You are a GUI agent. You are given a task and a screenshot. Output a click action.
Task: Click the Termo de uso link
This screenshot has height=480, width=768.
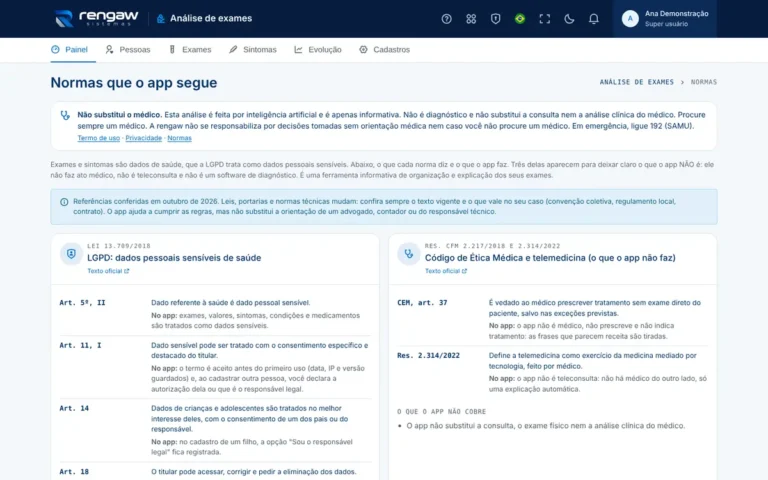point(98,138)
